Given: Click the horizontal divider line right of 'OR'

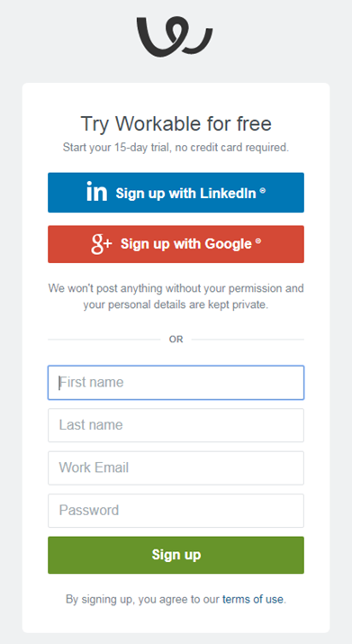Looking at the screenshot, I should pyautogui.click(x=248, y=340).
